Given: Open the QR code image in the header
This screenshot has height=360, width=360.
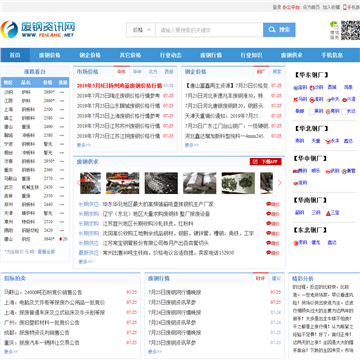Looking at the screenshot, I should click(x=350, y=30).
